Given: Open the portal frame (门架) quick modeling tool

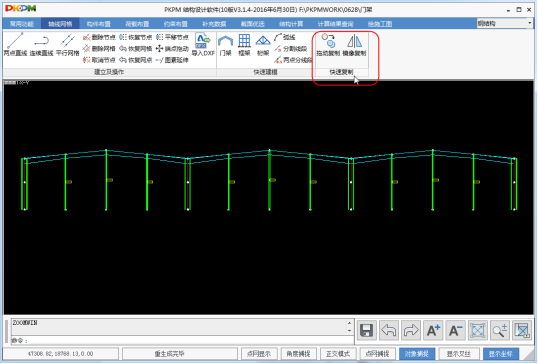Looking at the screenshot, I should coord(225,45).
